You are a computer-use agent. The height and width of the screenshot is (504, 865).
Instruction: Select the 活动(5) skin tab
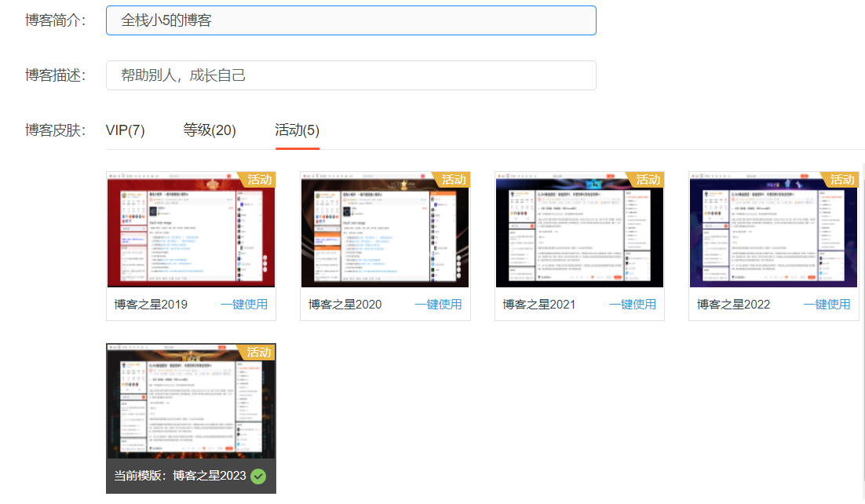click(x=297, y=130)
